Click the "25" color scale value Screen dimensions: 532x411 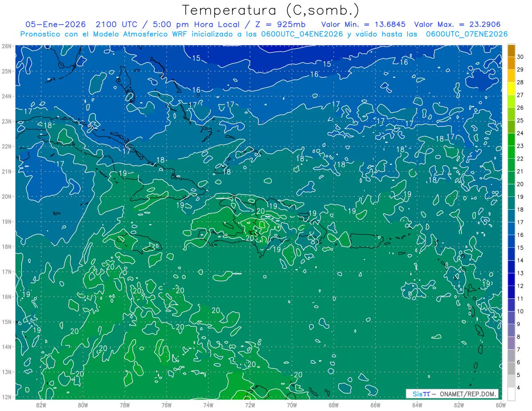coord(520,120)
